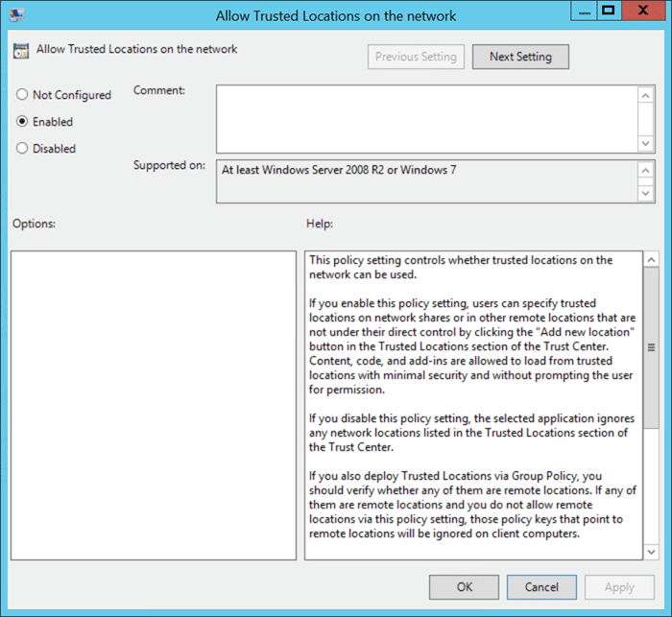
Task: Click the Help pane scrollbar thumb
Action: [x=652, y=347]
